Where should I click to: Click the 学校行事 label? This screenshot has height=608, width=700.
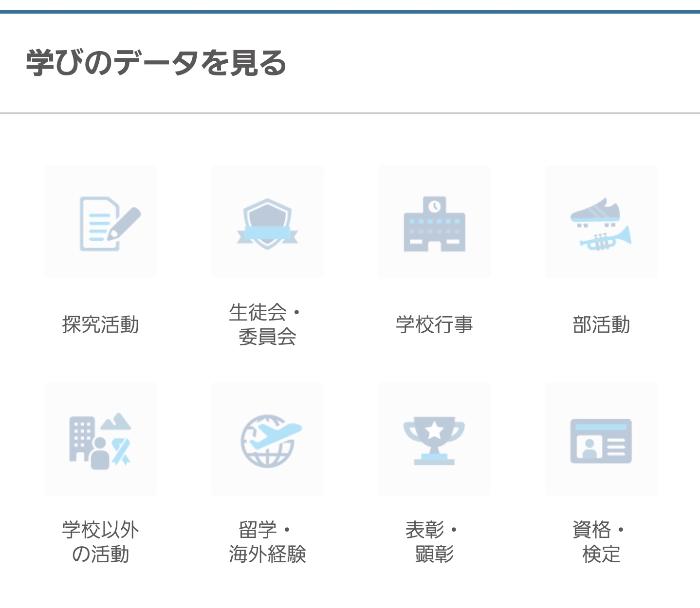point(434,324)
